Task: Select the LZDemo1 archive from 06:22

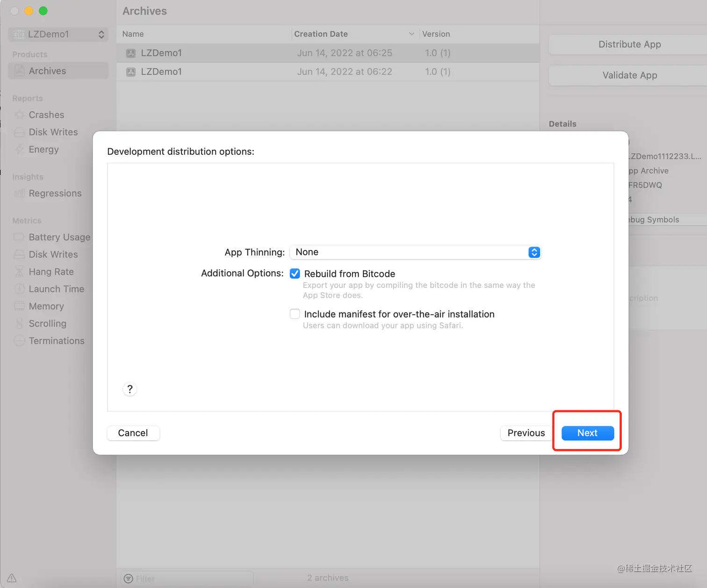Action: click(328, 72)
